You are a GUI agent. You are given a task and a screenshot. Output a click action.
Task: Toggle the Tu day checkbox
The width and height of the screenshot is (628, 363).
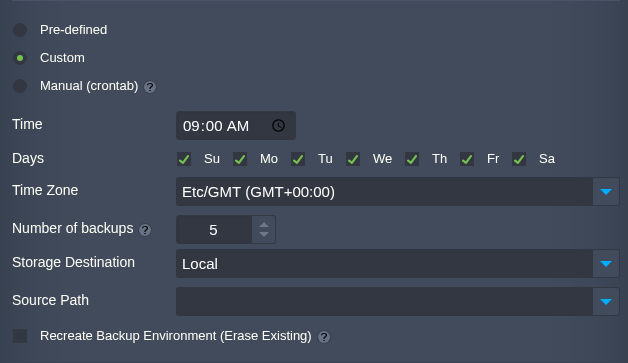coord(298,159)
